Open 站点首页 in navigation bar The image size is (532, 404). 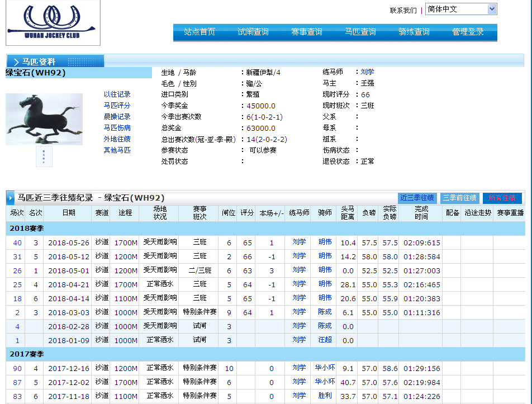pos(199,32)
